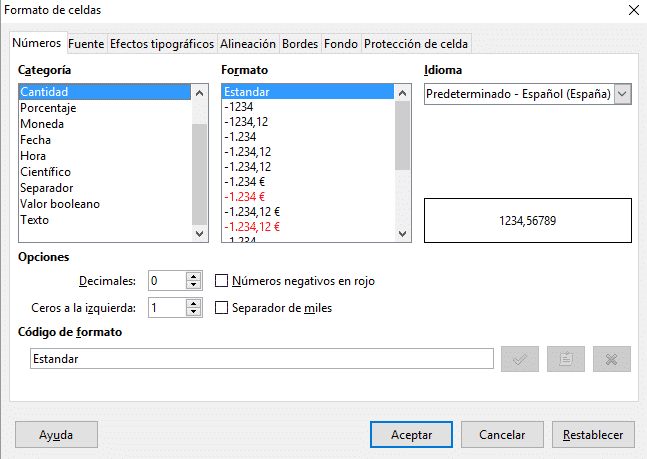This screenshot has width=647, height=459.
Task: Toggle Separador de miles checkbox
Action: (x=221, y=308)
